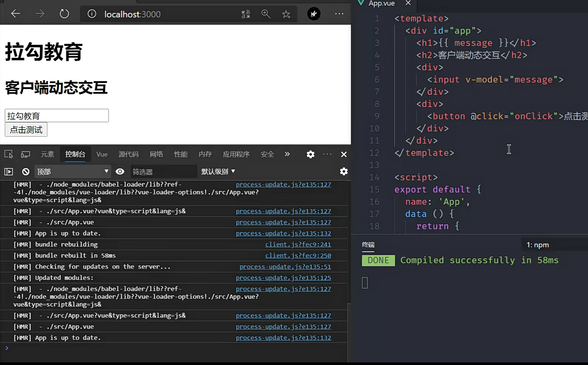Reload the localhost page
Viewport: 588px width, 365px height.
click(x=64, y=14)
